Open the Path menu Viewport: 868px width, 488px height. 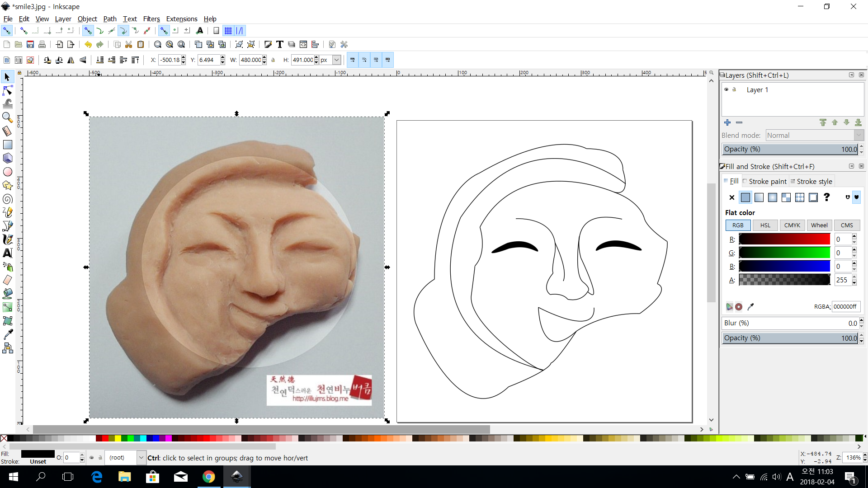(110, 19)
